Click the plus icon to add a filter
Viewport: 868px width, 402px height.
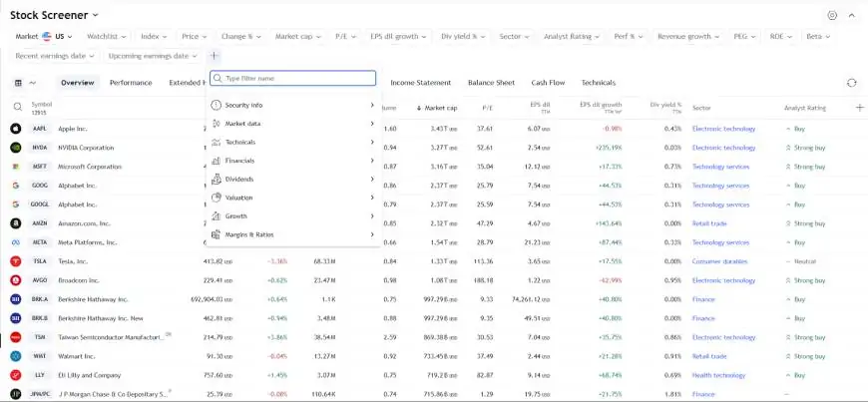(215, 56)
